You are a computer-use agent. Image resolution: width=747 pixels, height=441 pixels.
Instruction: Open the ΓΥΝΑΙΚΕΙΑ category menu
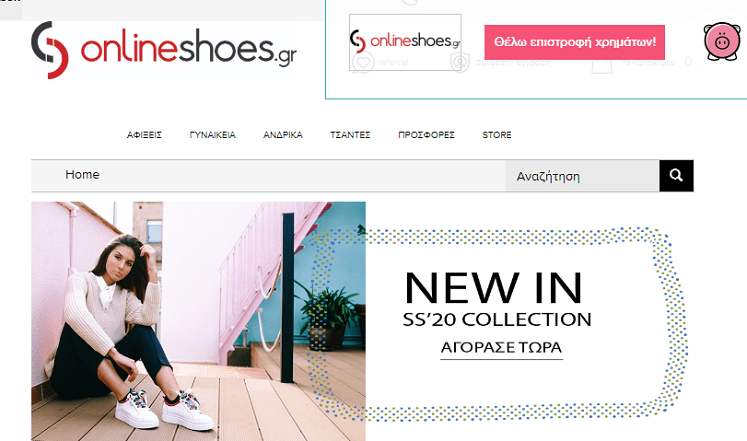point(212,135)
